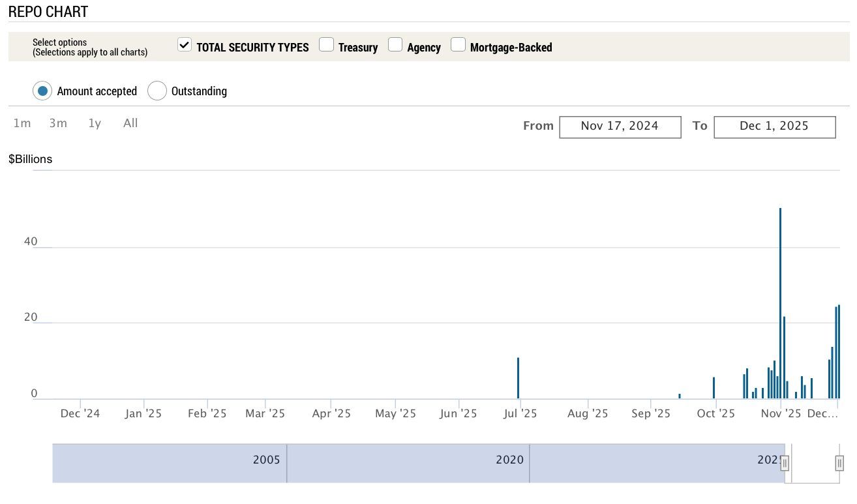This screenshot has width=857, height=504.
Task: Show All available data range
Action: [130, 123]
